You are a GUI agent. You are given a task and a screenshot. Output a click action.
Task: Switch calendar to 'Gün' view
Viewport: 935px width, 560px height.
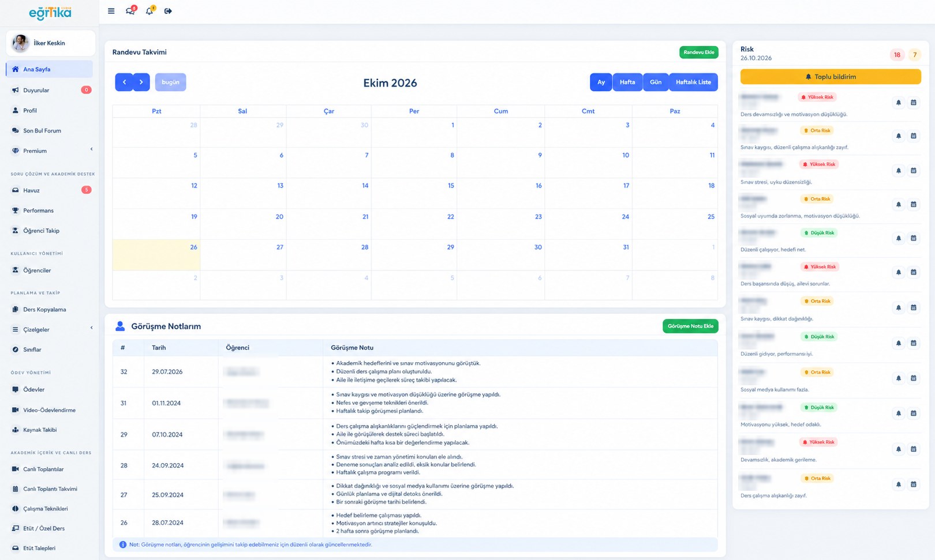656,82
